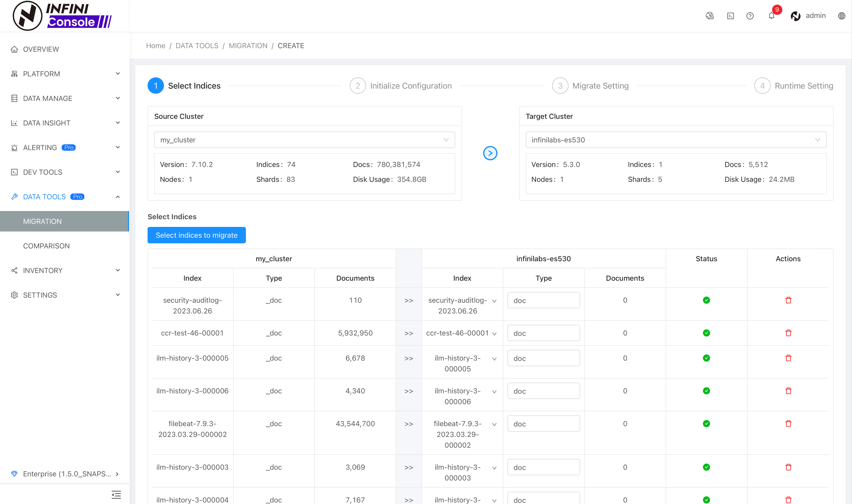Edit target type field for ilm-history-3-000005
The image size is (852, 504).
click(544, 358)
